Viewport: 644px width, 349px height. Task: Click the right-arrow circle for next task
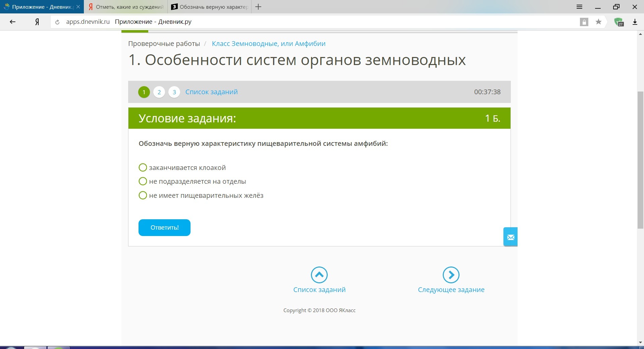(451, 275)
